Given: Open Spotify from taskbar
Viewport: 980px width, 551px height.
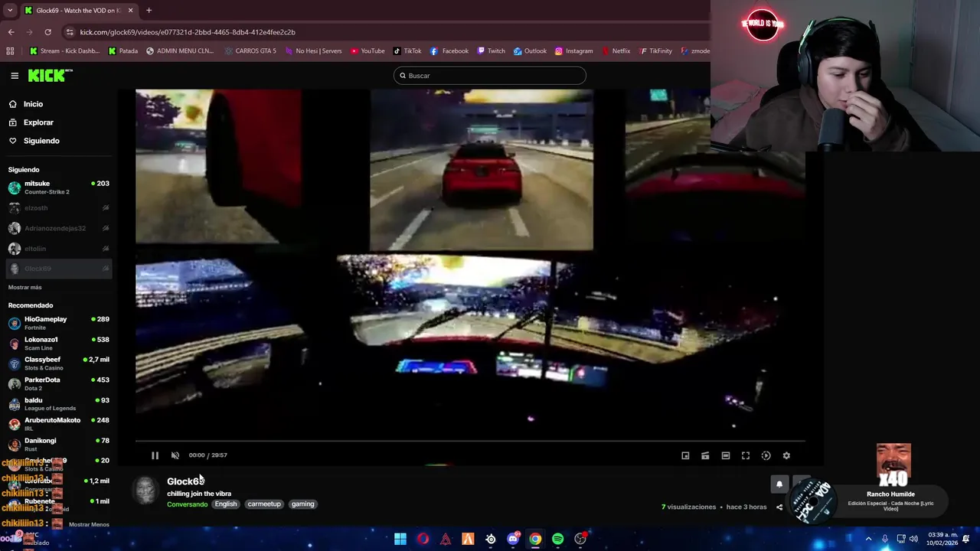Looking at the screenshot, I should click(x=557, y=539).
